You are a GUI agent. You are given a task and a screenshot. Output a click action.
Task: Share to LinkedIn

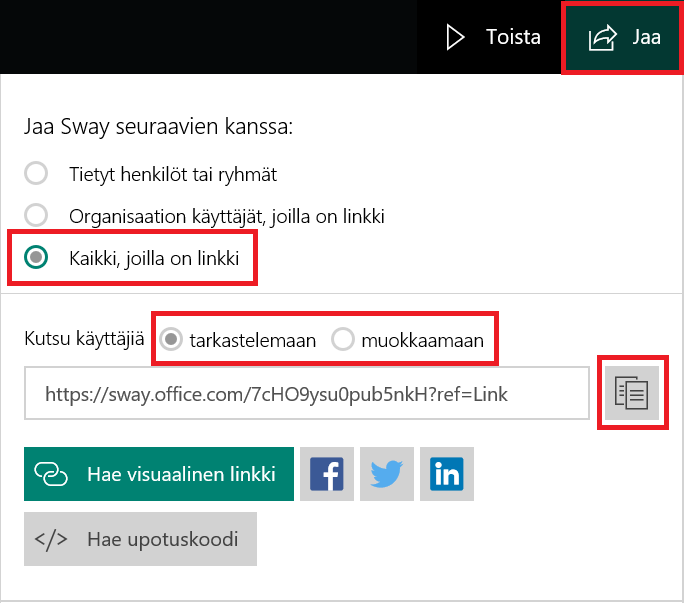coord(447,474)
